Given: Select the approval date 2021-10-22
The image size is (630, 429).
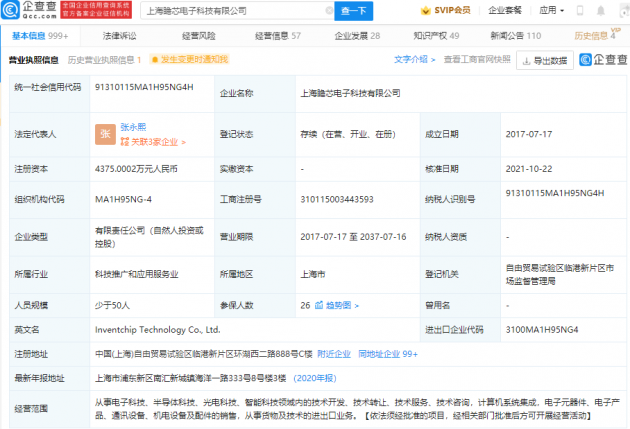Looking at the screenshot, I should (529, 169).
